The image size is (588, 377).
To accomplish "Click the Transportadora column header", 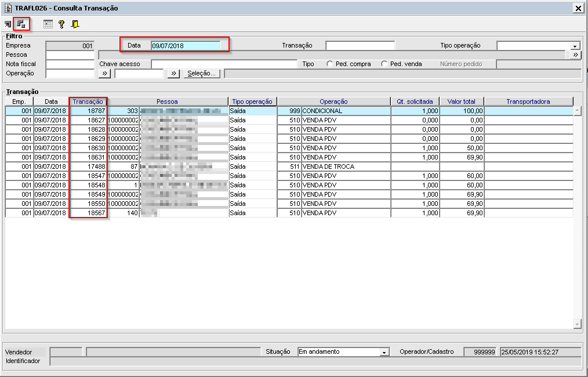I will pos(528,101).
